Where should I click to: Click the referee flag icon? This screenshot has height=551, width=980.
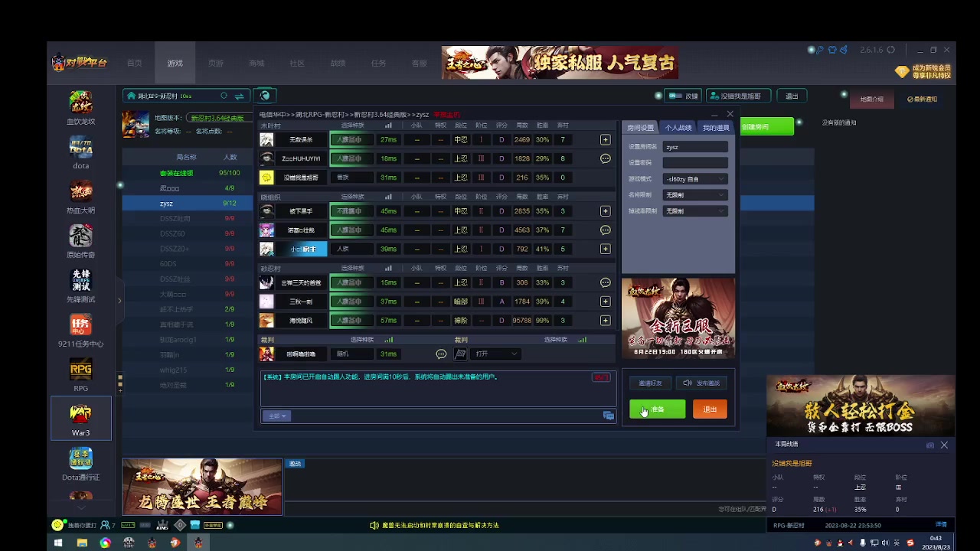coord(460,354)
